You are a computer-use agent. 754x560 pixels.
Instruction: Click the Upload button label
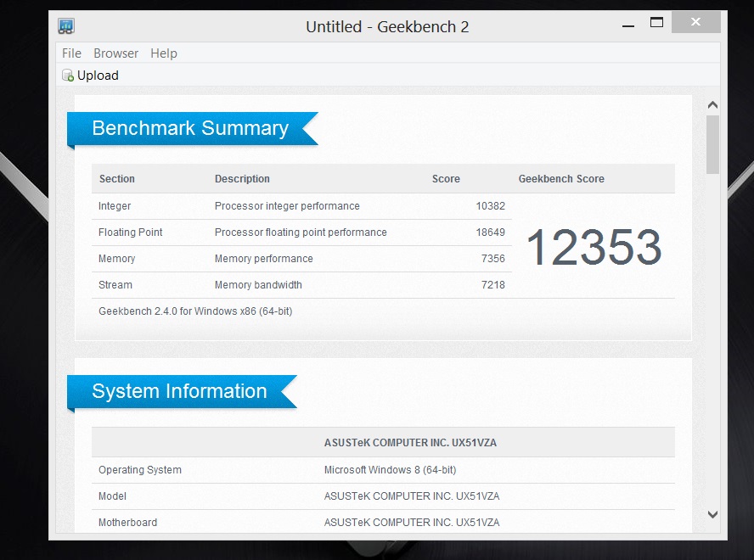pyautogui.click(x=98, y=76)
